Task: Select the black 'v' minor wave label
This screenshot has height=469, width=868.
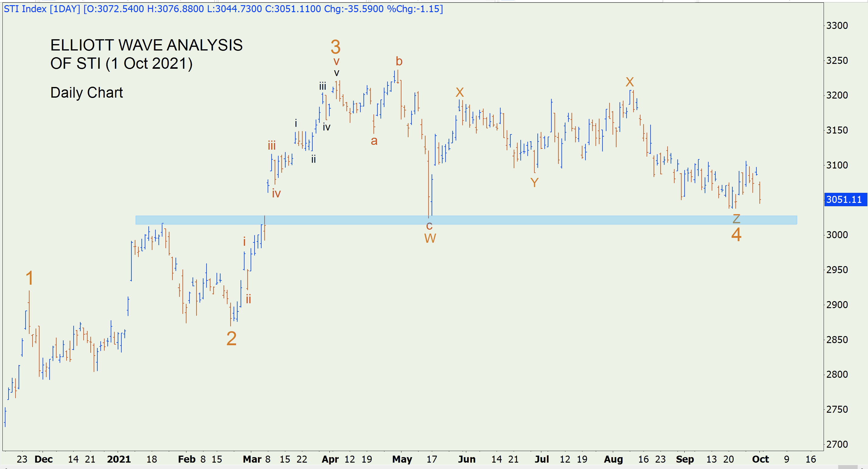Action: pos(336,73)
